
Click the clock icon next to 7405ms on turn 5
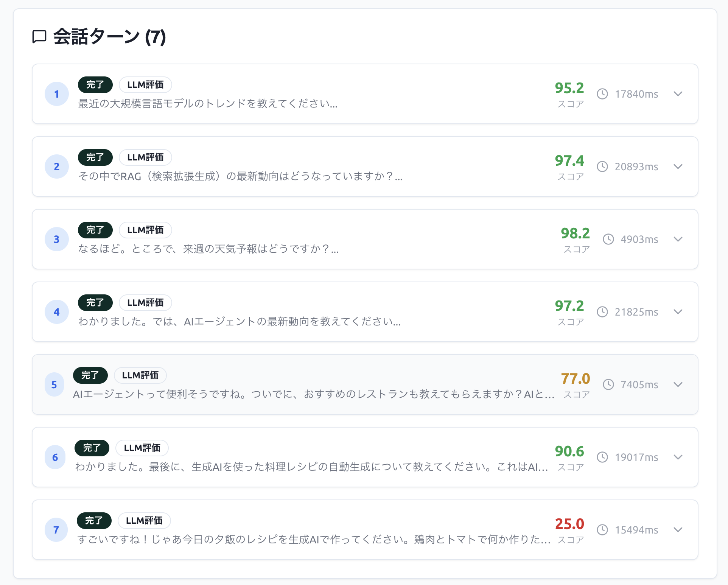pyautogui.click(x=609, y=384)
